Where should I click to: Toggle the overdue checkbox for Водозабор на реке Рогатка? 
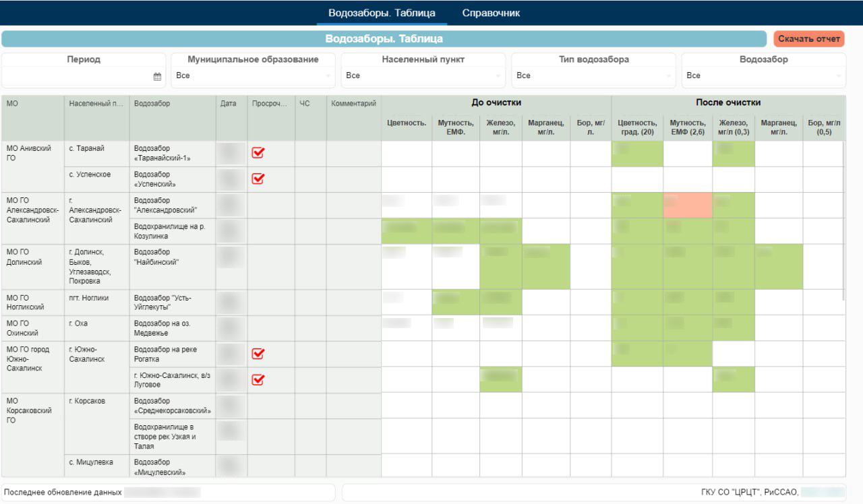click(x=258, y=354)
